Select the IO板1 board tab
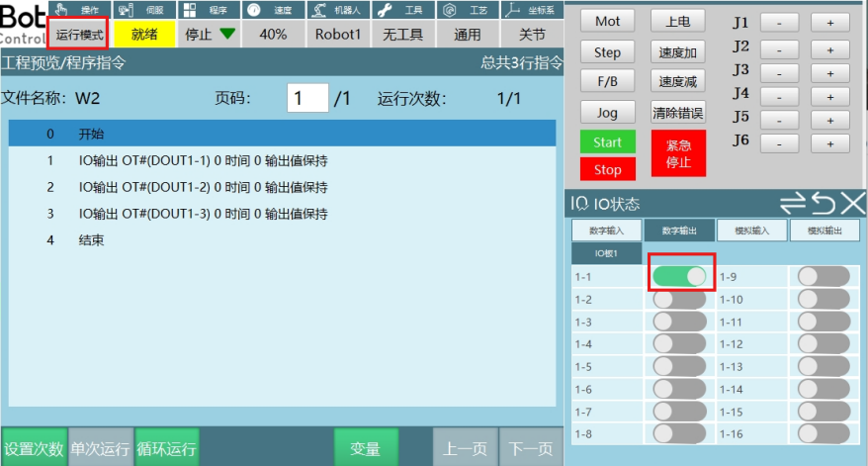This screenshot has width=868, height=466. 606,253
